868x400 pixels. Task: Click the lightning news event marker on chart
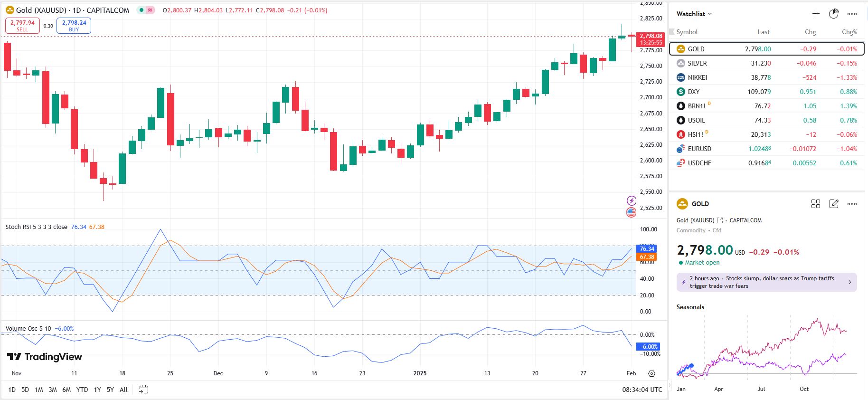(631, 200)
